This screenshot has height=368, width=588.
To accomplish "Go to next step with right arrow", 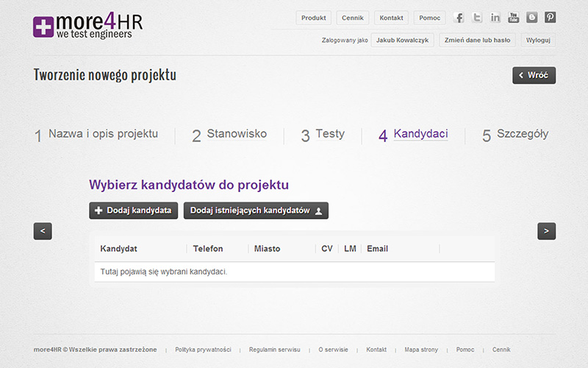I will pos(546,231).
